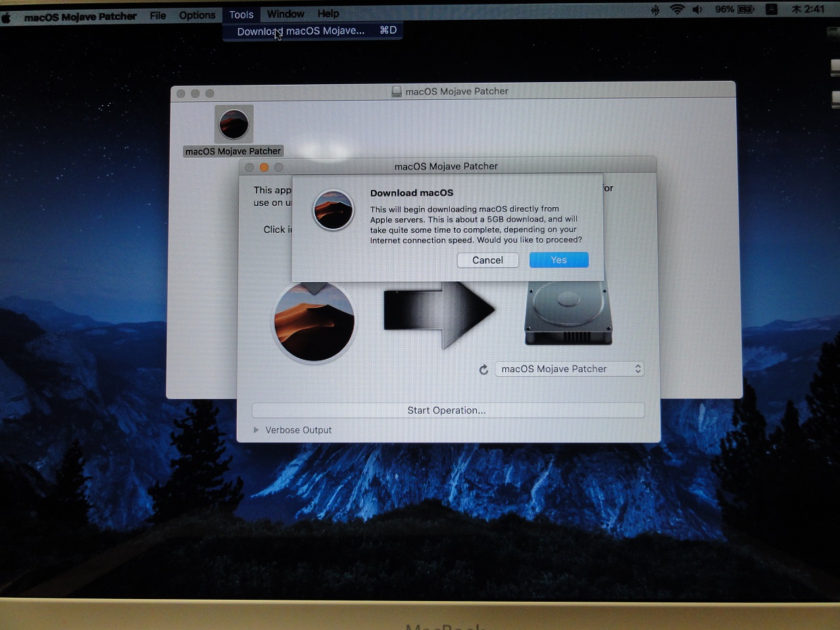
Task: Click the Start Operation button
Action: point(448,410)
